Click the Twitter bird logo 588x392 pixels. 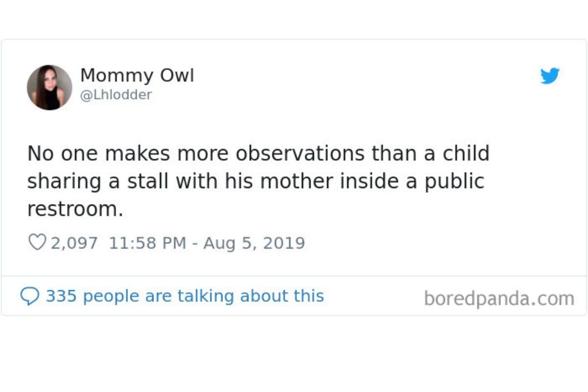(x=550, y=76)
